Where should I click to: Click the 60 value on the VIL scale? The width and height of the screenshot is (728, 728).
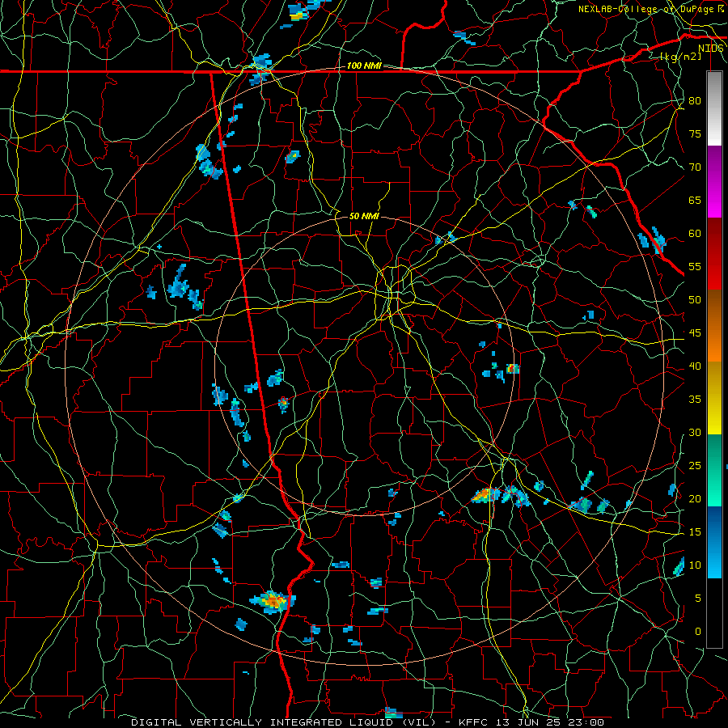click(x=695, y=234)
